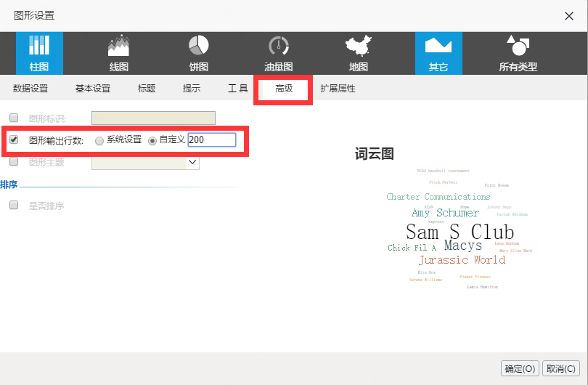Expand the 图形主题 dropdown arrow
The height and width of the screenshot is (385, 588).
pyautogui.click(x=192, y=162)
